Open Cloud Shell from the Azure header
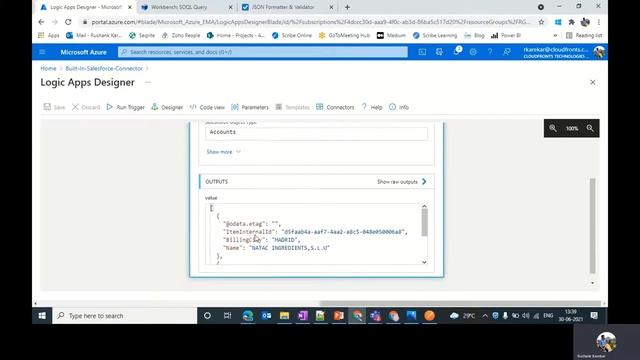 (x=422, y=52)
